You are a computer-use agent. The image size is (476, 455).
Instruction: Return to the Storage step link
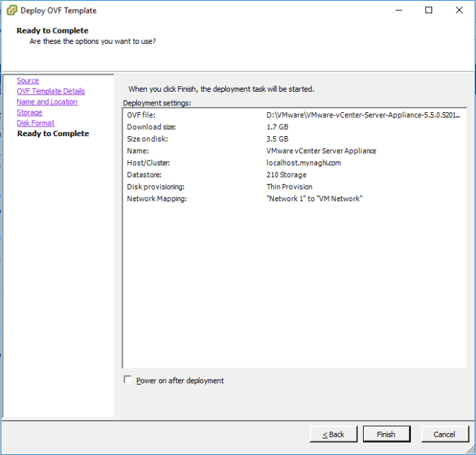coord(29,112)
